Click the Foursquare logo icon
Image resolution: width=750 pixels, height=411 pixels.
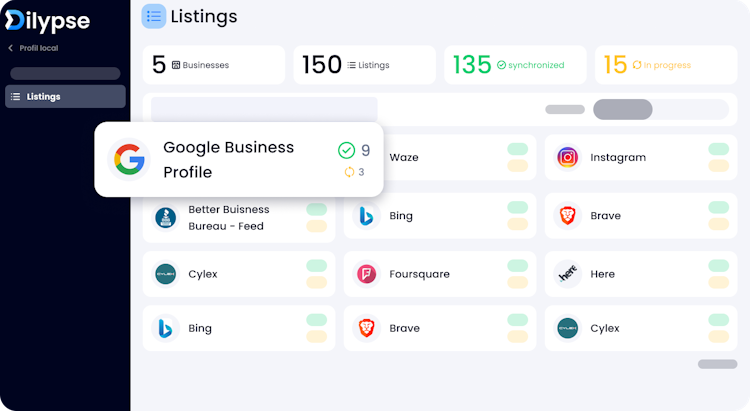367,274
